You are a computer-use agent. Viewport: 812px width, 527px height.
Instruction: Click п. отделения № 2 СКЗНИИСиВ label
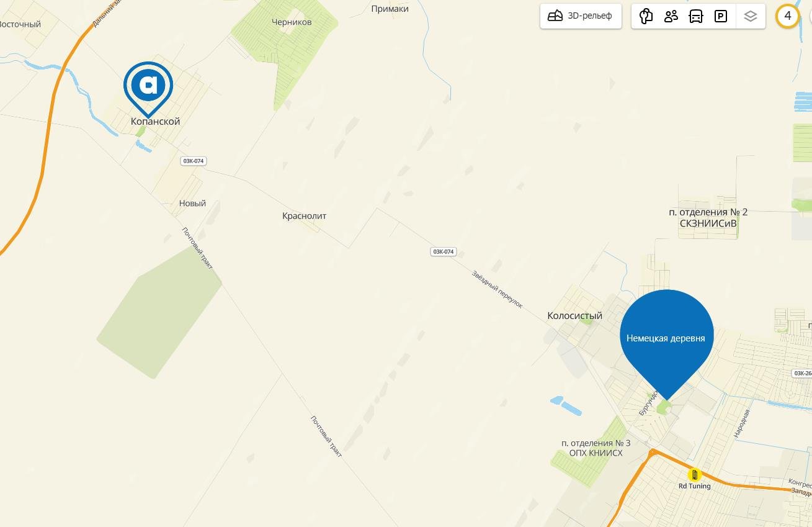[x=708, y=217]
